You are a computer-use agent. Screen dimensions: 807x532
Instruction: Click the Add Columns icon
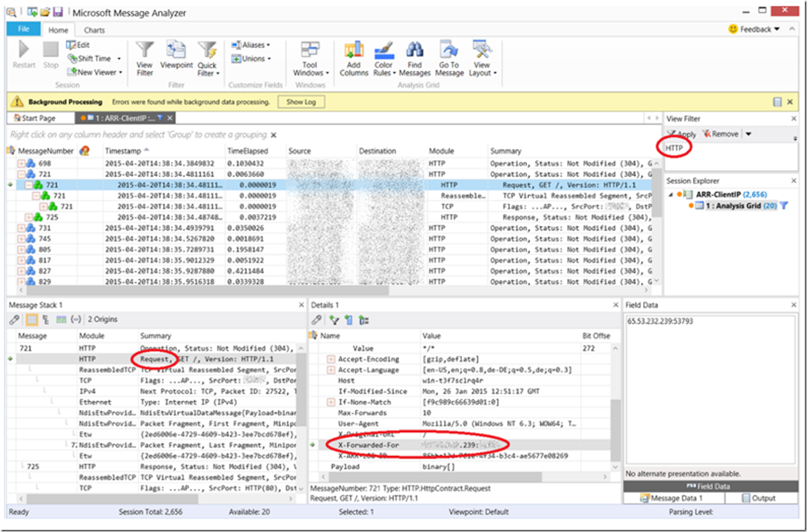click(x=354, y=50)
